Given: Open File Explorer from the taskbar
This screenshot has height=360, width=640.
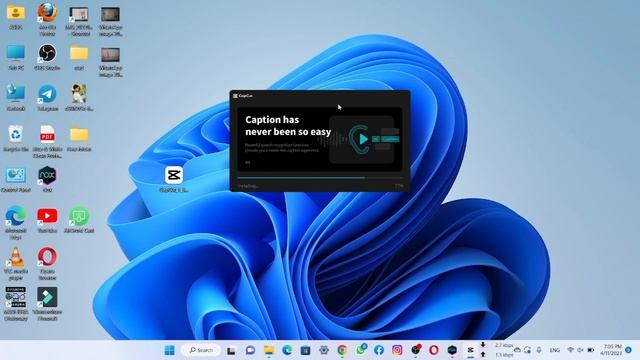Looking at the screenshot, I should (269, 350).
